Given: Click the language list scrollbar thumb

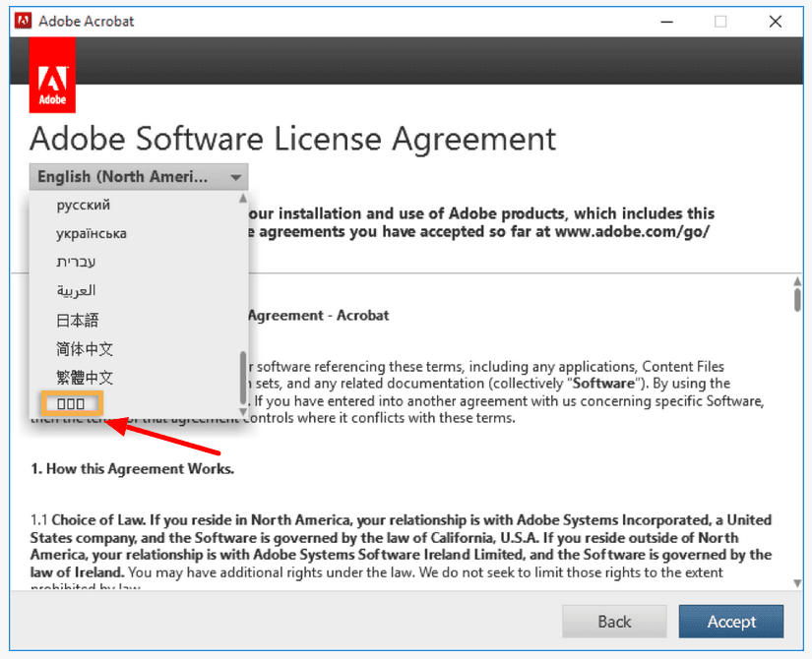Looking at the screenshot, I should click(x=243, y=377).
